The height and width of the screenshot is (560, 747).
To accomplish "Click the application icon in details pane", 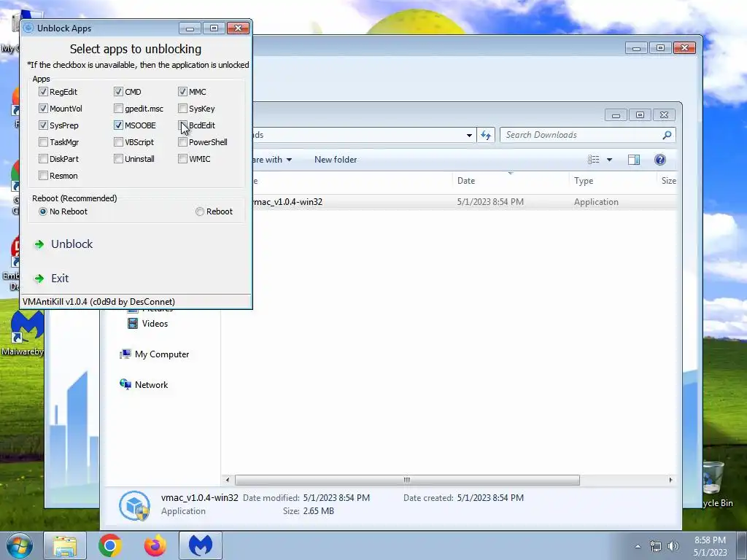I will point(134,505).
